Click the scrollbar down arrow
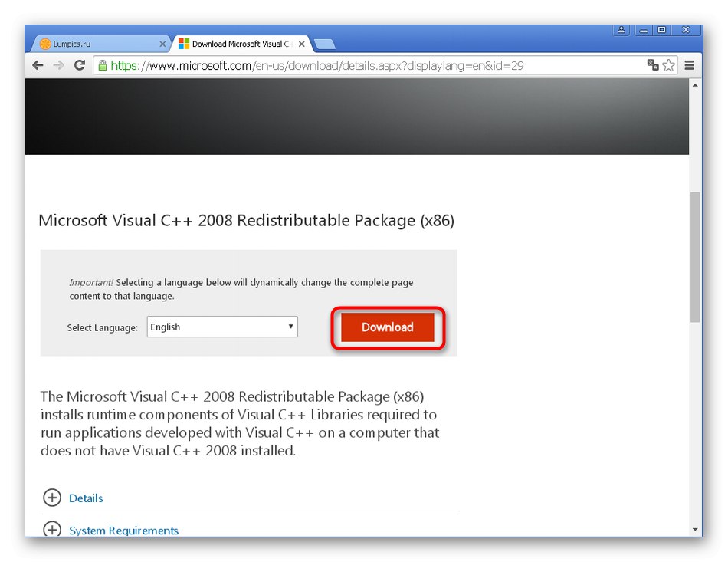 coord(695,529)
